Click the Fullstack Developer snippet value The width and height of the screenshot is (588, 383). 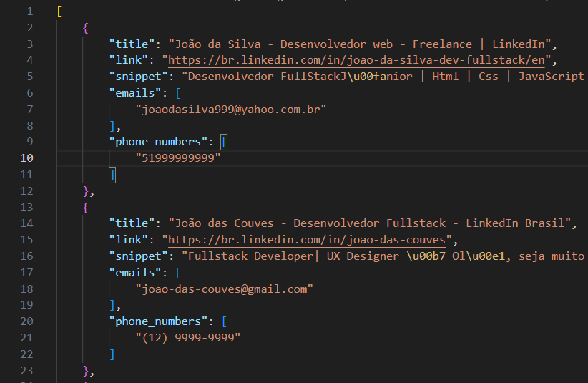385,256
